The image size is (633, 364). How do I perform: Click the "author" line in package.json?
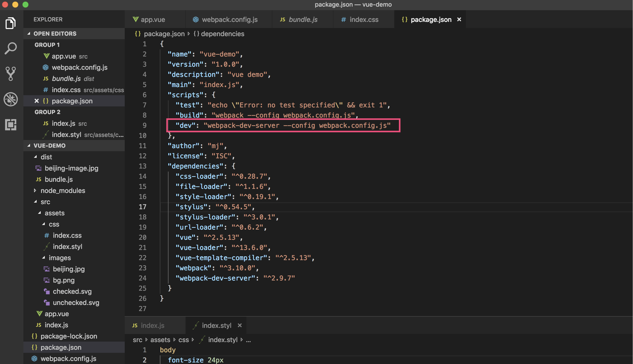[197, 146]
